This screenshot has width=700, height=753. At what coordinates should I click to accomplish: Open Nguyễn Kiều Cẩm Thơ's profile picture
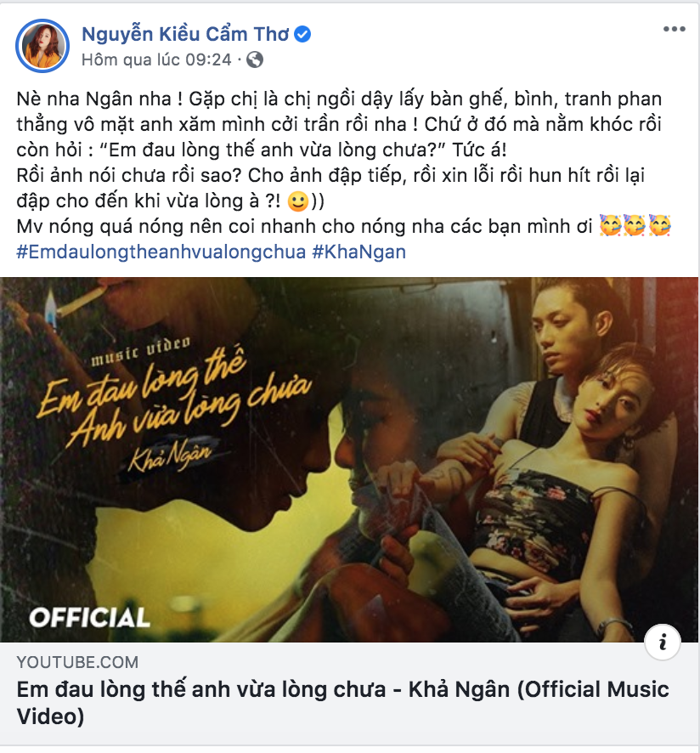click(x=42, y=46)
